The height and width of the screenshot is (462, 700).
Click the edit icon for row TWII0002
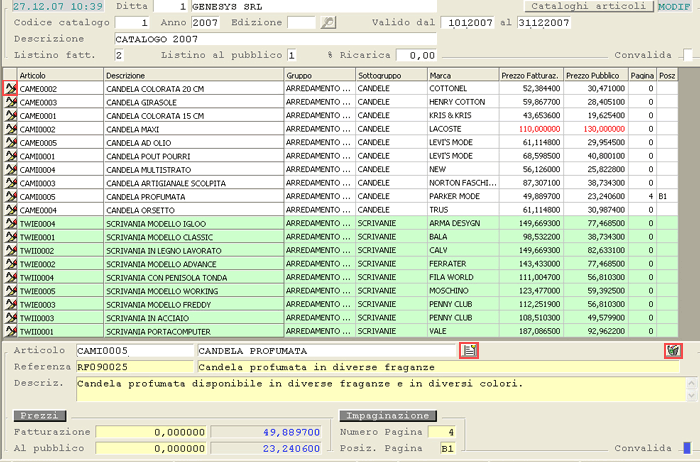pyautogui.click(x=10, y=250)
